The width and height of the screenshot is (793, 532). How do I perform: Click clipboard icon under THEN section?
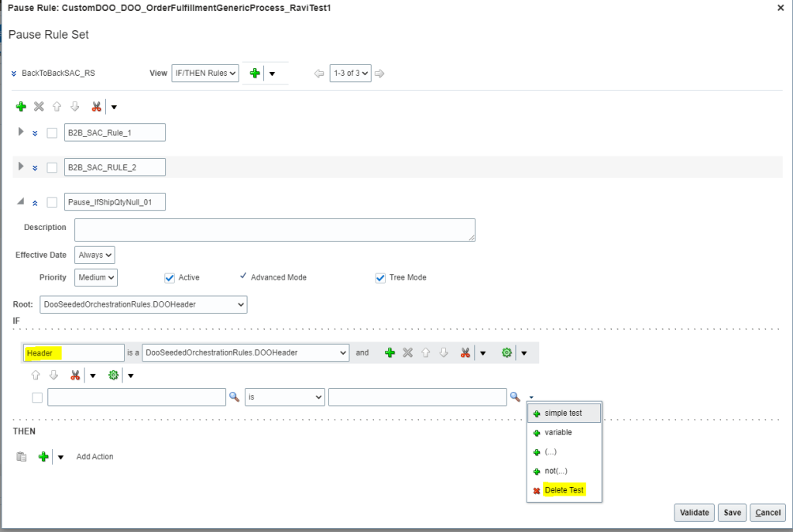pyautogui.click(x=22, y=457)
